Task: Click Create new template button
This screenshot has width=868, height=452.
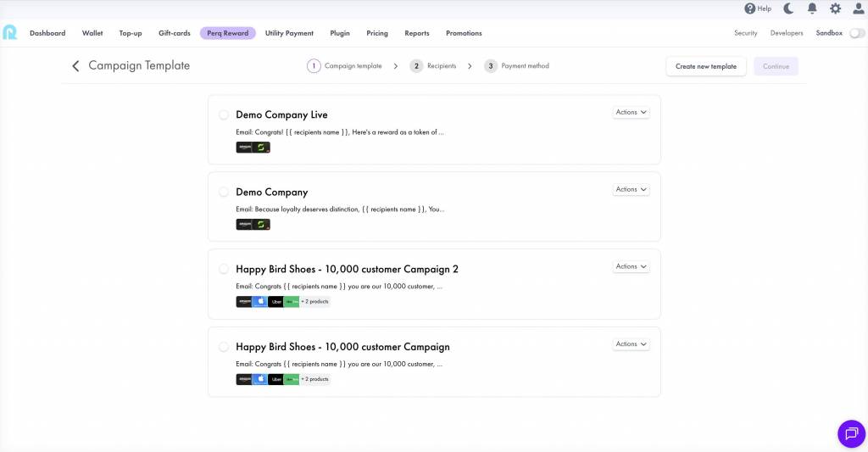Action: pyautogui.click(x=705, y=66)
